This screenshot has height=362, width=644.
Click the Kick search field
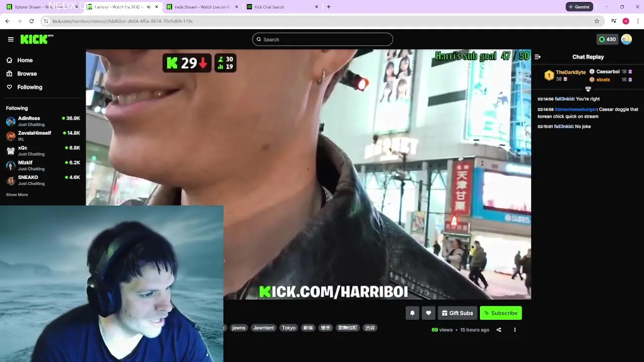click(323, 39)
